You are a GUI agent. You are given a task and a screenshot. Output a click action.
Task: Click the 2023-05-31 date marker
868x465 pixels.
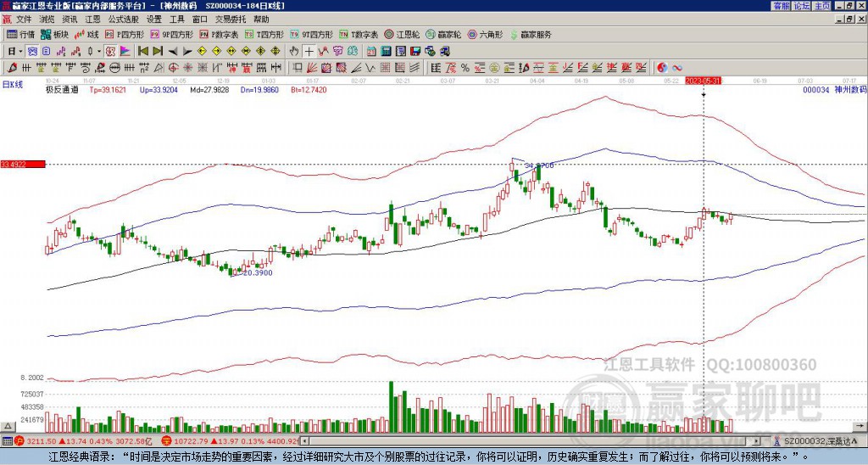click(x=703, y=81)
